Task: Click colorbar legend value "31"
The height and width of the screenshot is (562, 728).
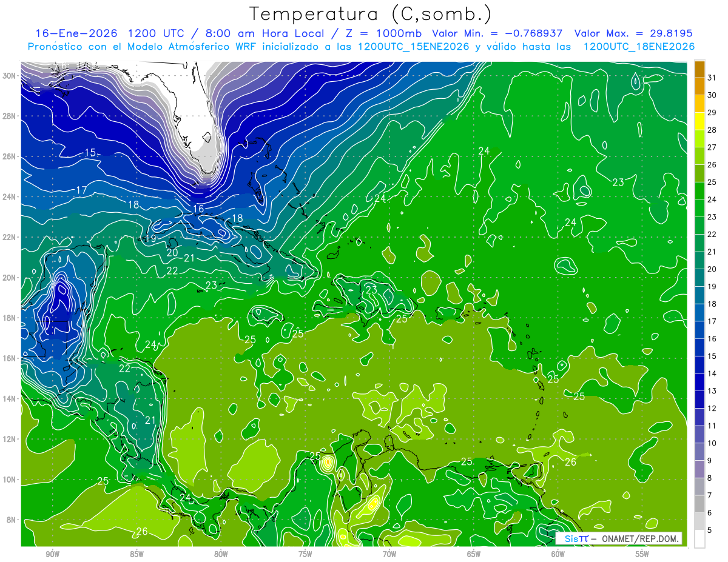Action: (712, 77)
